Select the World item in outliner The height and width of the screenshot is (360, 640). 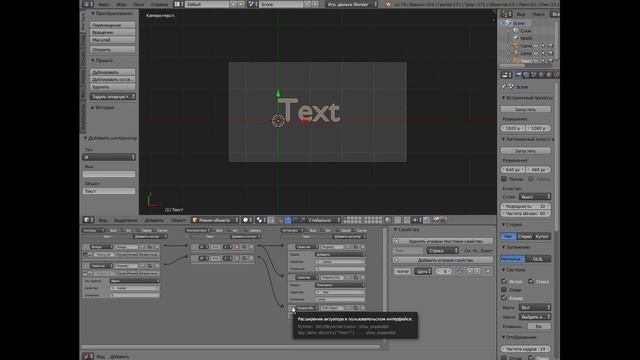click(527, 38)
